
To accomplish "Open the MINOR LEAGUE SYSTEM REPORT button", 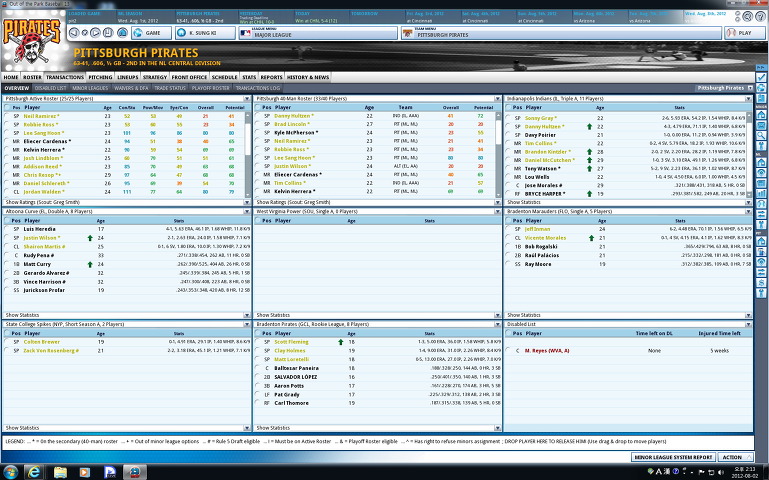I will [x=673, y=457].
